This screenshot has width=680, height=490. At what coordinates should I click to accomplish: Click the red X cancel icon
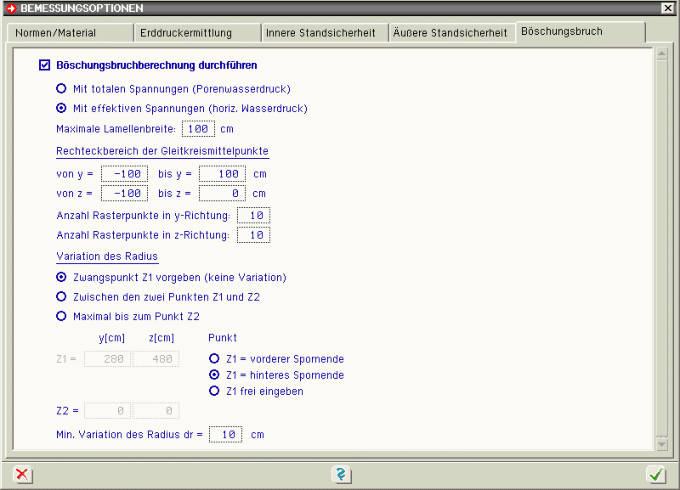pos(22,474)
